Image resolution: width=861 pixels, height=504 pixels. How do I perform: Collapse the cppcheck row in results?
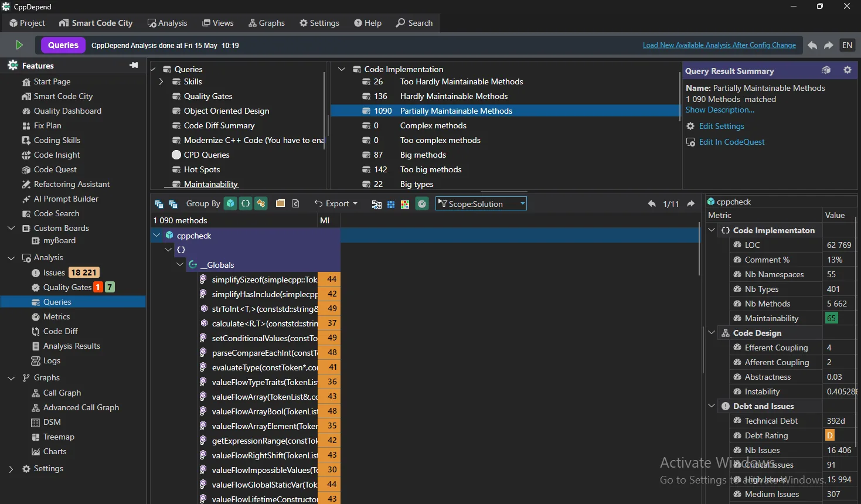pos(156,236)
